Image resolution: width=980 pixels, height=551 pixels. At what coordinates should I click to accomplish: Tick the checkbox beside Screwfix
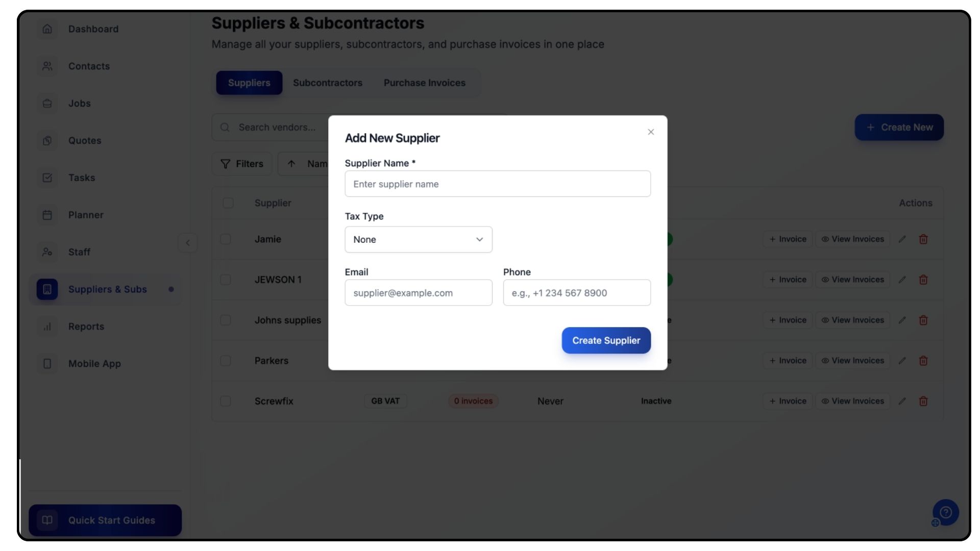(226, 402)
